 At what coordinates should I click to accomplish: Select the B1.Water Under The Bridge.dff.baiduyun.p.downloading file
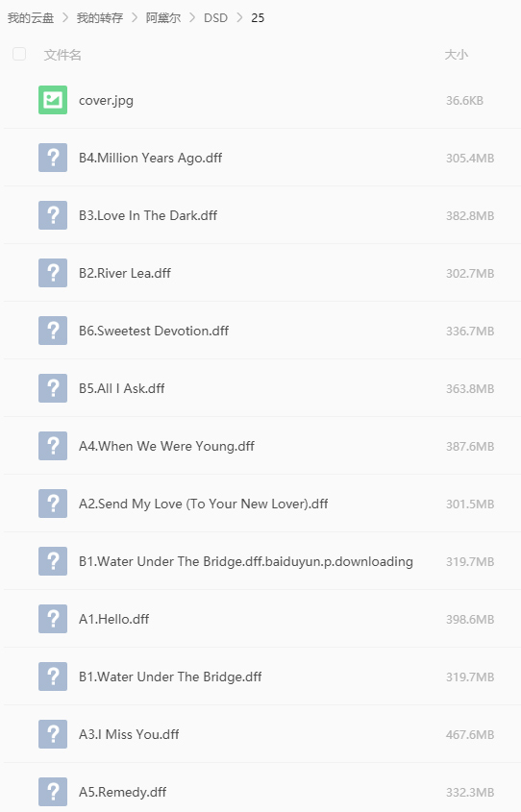[246, 561]
